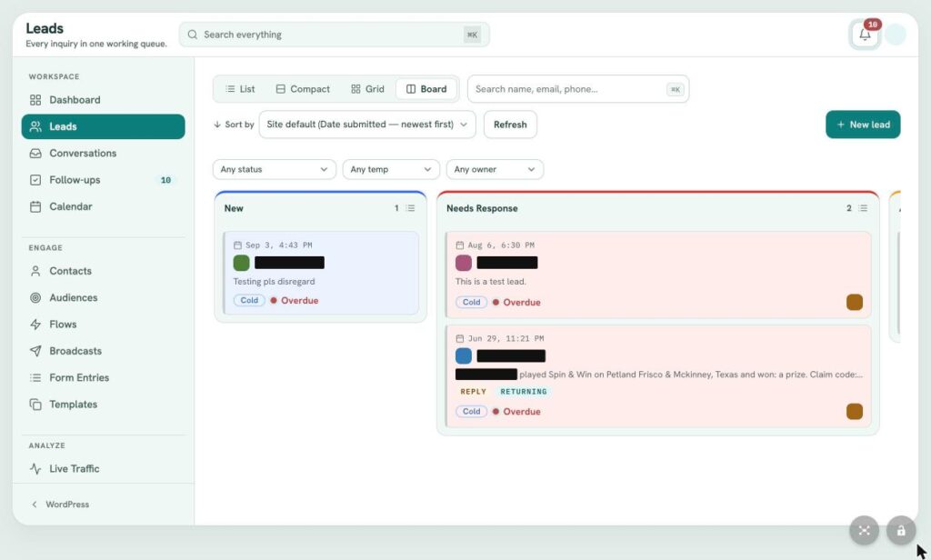Image resolution: width=931 pixels, height=560 pixels.
Task: Open the Sort by Site default dropdown
Action: tap(367, 125)
